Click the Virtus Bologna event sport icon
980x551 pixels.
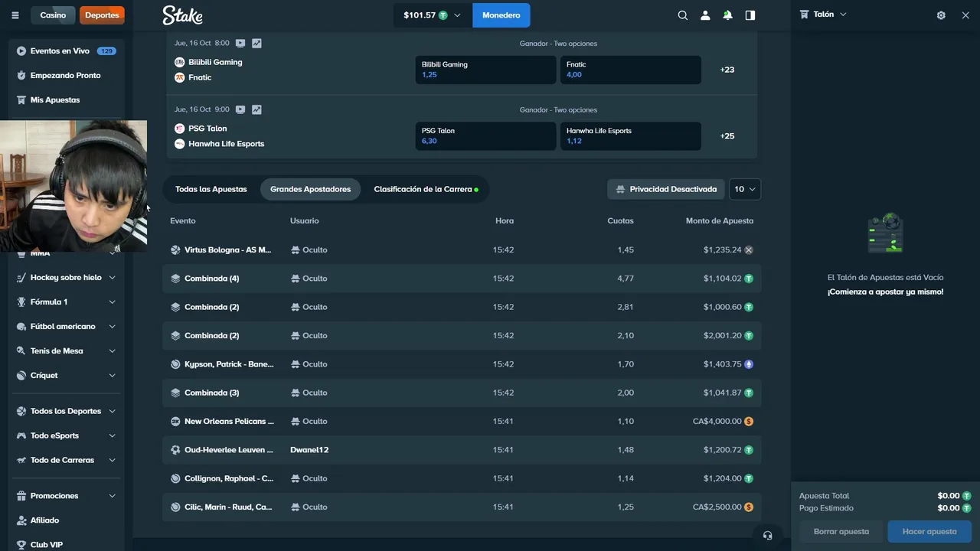tap(175, 250)
